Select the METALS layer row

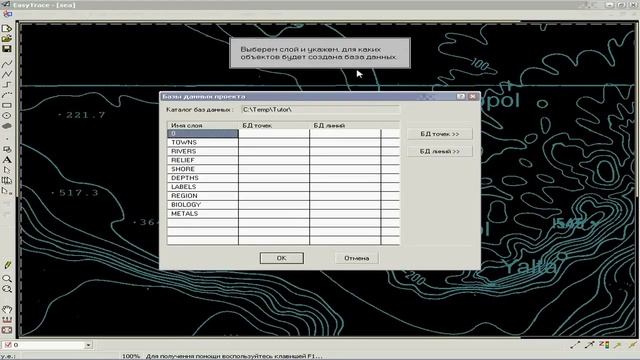click(203, 213)
